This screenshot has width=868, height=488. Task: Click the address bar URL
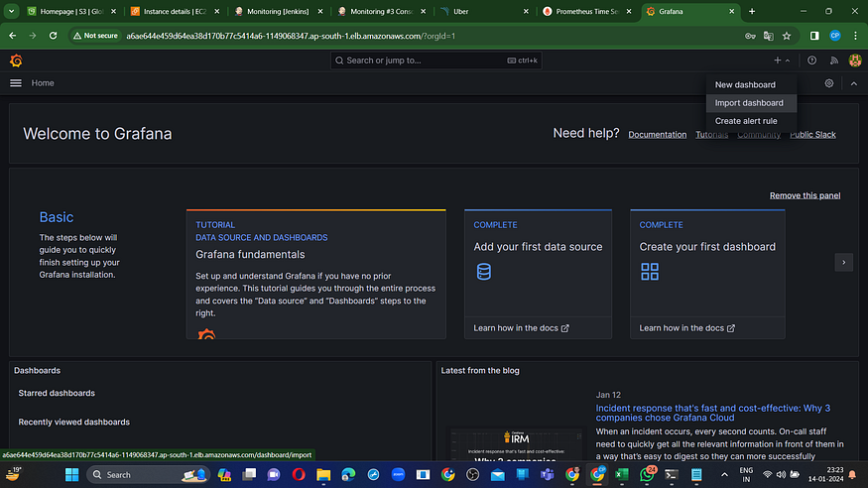pos(291,36)
